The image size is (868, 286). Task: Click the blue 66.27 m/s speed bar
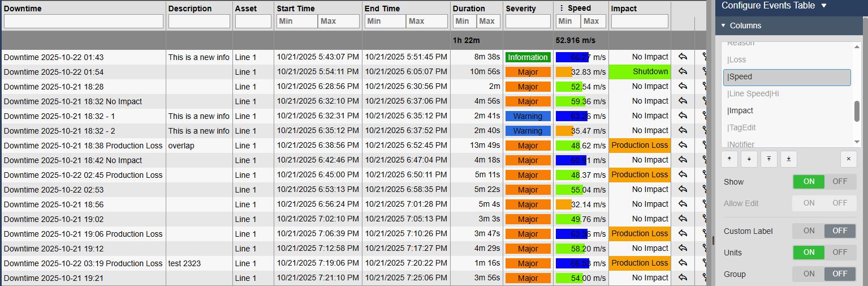(x=572, y=57)
